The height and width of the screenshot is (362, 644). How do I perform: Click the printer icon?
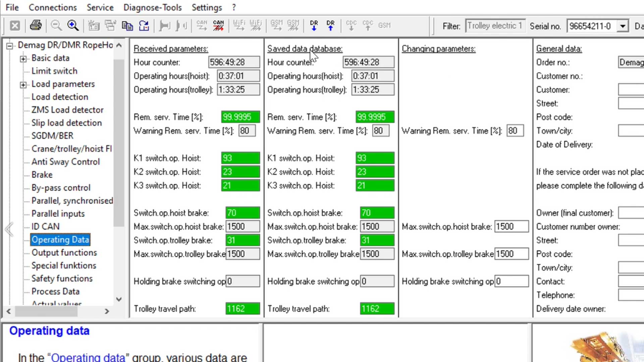[x=36, y=25]
